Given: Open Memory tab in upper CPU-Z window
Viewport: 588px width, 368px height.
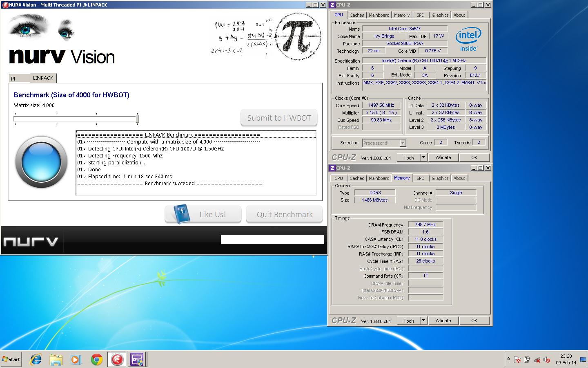Looking at the screenshot, I should [x=402, y=15].
